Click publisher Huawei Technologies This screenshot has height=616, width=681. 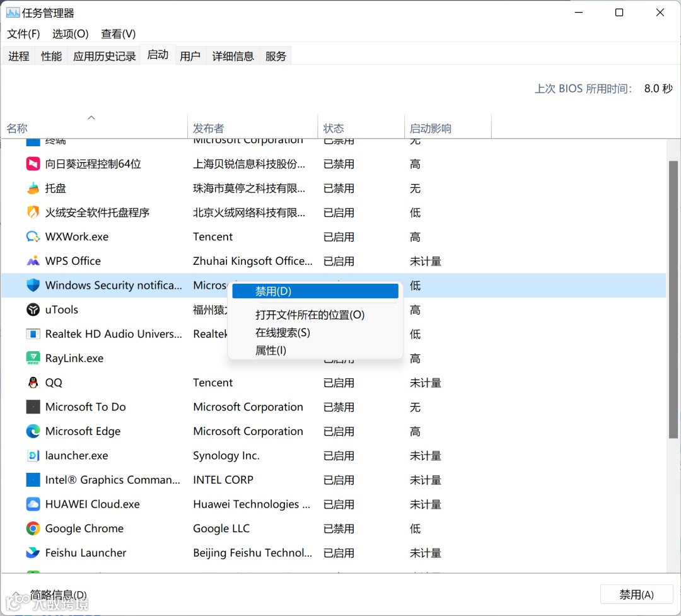[x=252, y=504]
